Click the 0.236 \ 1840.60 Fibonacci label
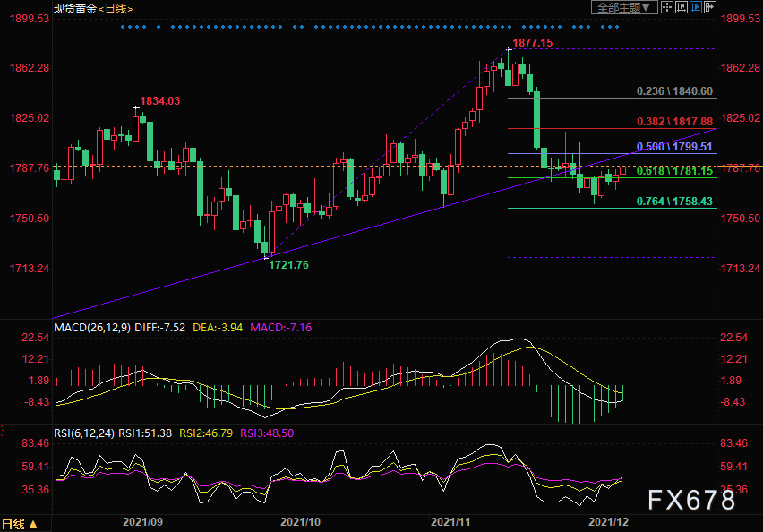 (x=674, y=91)
